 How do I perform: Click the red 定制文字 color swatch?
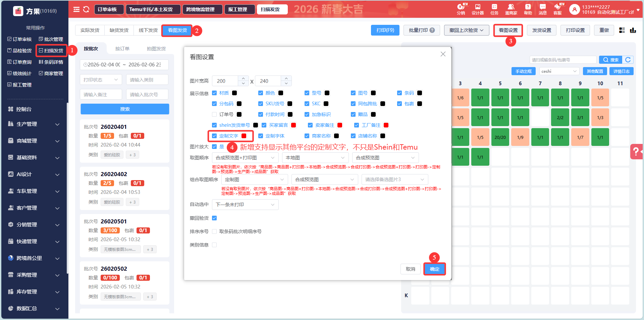pos(244,136)
